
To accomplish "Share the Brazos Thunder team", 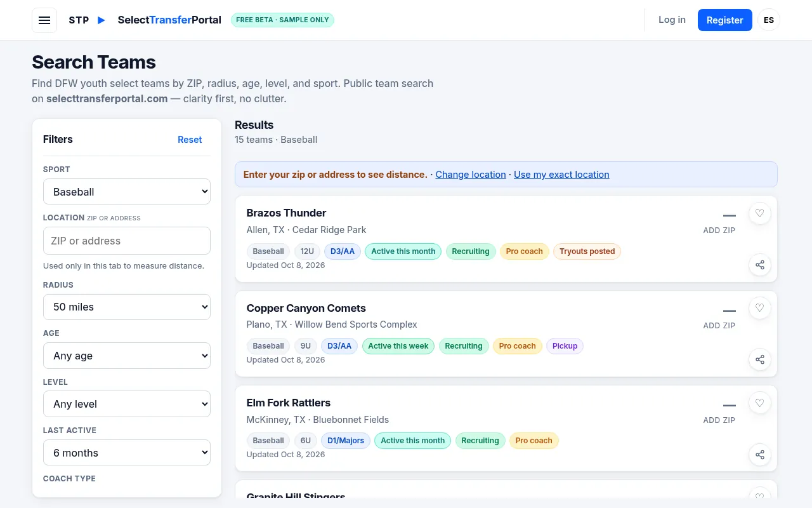I will coord(759,265).
